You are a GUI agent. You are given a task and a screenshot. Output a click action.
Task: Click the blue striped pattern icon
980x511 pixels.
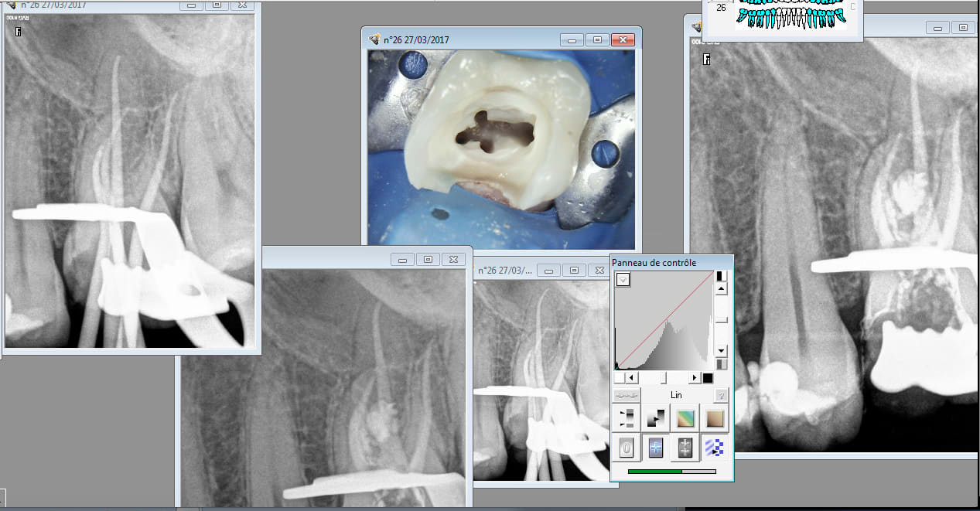pyautogui.click(x=714, y=448)
